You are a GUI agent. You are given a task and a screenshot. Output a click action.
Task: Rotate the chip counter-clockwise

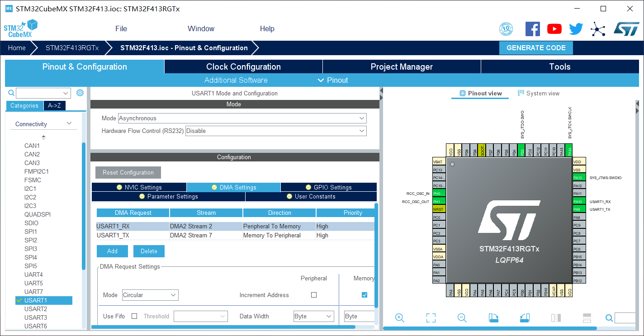(x=525, y=318)
